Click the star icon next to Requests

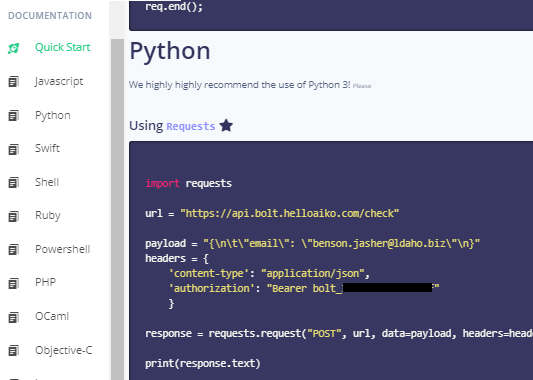[x=226, y=125]
